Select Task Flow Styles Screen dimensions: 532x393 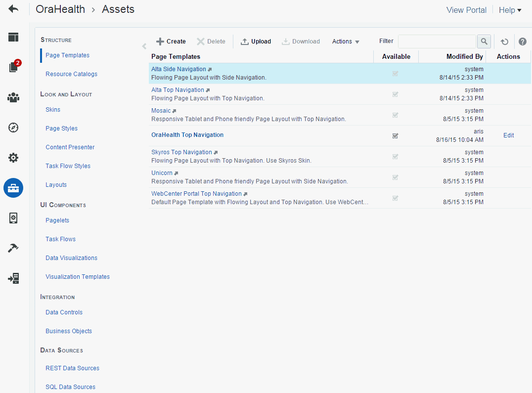click(x=68, y=166)
